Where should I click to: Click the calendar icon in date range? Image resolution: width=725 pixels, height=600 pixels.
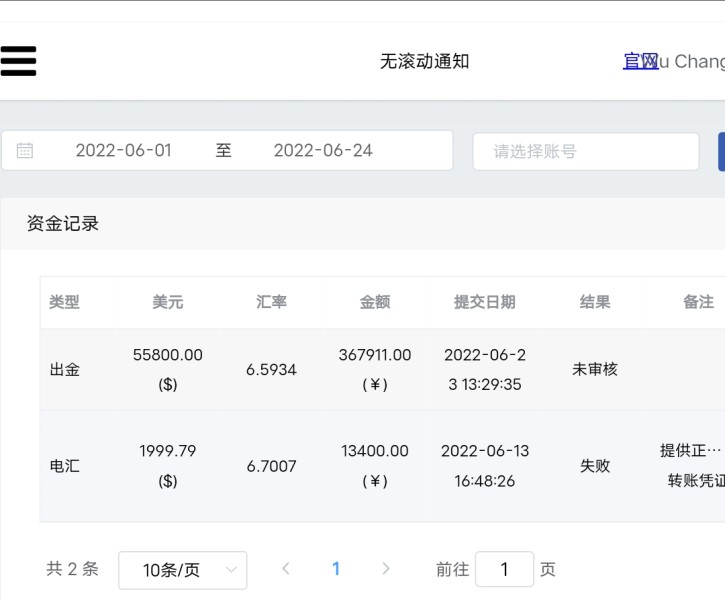point(25,151)
